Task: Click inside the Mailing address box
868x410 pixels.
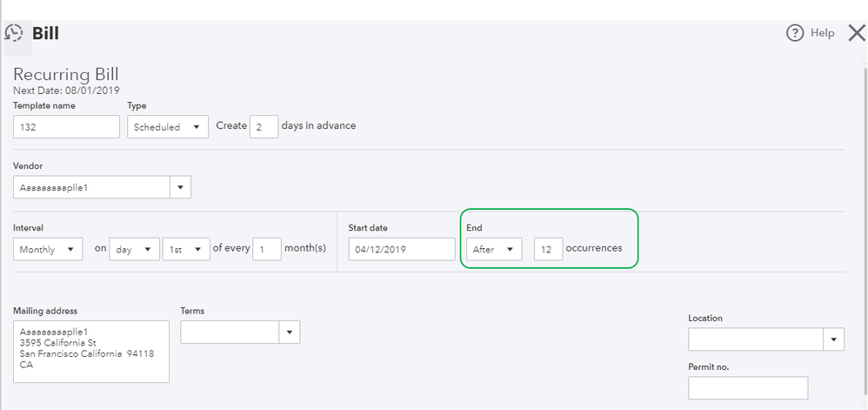Action: point(91,352)
